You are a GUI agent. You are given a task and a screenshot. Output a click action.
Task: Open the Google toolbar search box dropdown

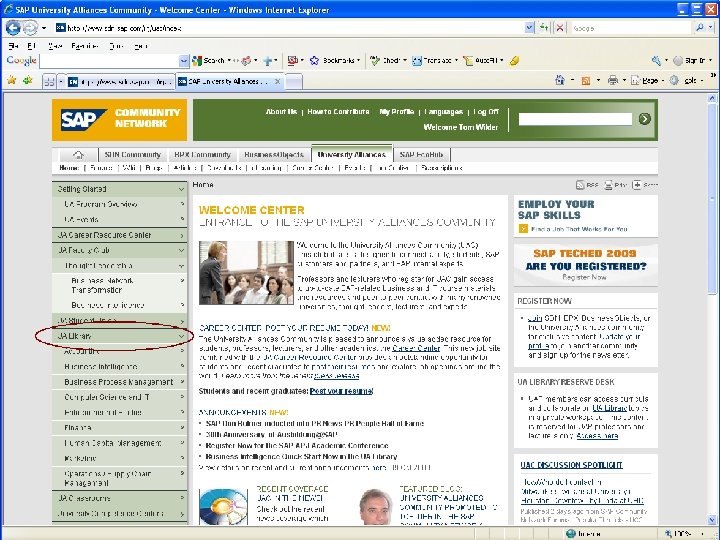click(184, 61)
